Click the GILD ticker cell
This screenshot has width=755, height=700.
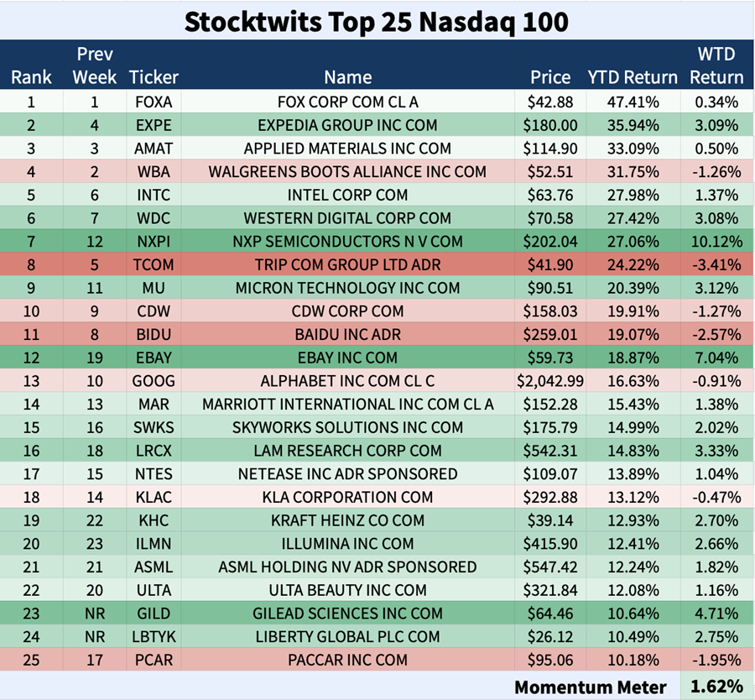pos(154,614)
